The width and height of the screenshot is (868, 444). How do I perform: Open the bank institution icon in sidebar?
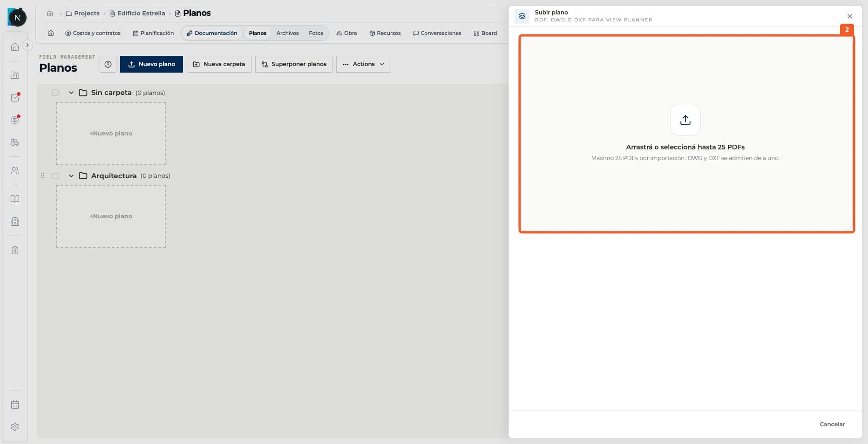tap(15, 250)
